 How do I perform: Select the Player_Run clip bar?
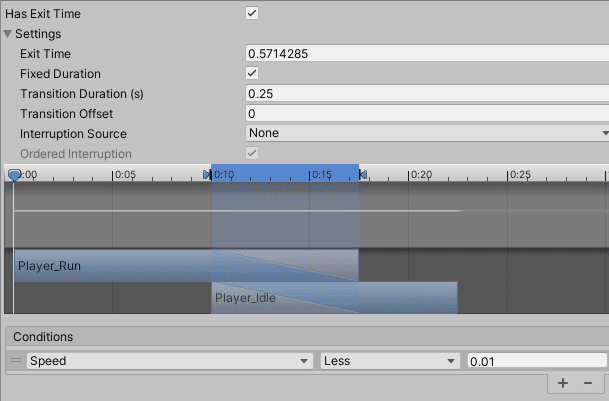[110, 266]
